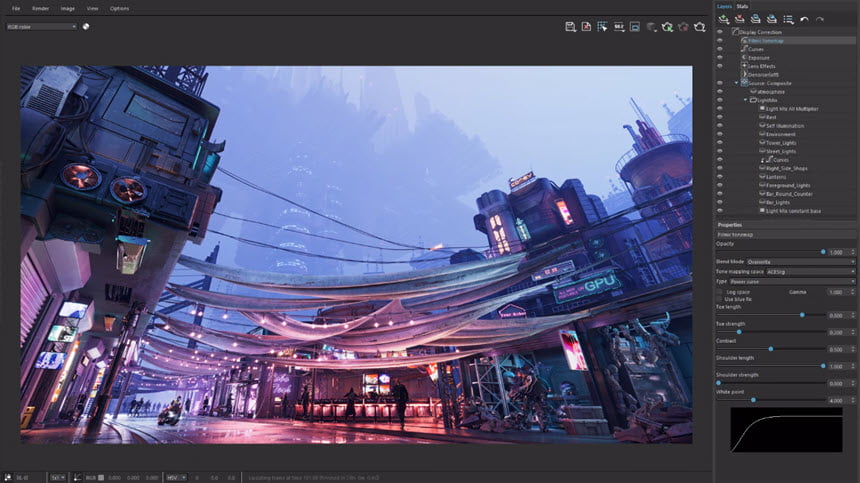Screen dimensions: 860x483
Task: Select the Self Illumination layer
Action: (x=784, y=126)
